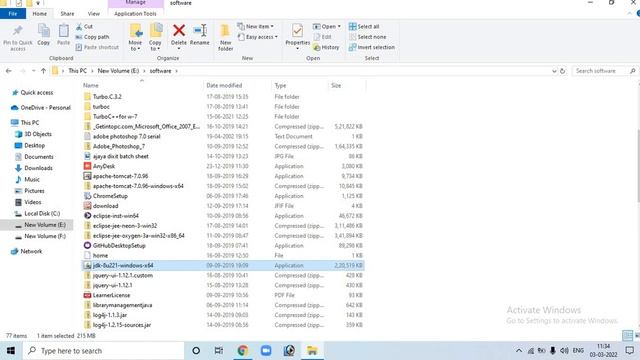Cut the selected file using Cut
Viewport: 640px width, 360px height.
click(84, 27)
